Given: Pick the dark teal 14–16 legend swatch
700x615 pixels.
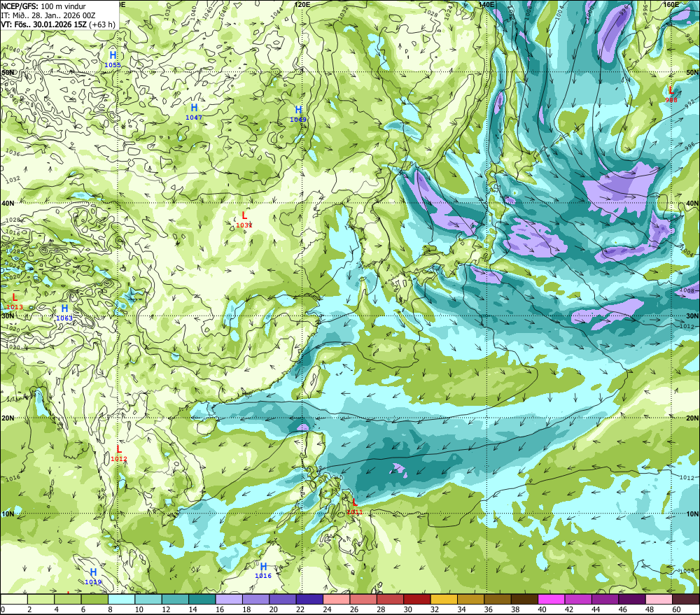Looking at the screenshot, I should click(x=202, y=599).
